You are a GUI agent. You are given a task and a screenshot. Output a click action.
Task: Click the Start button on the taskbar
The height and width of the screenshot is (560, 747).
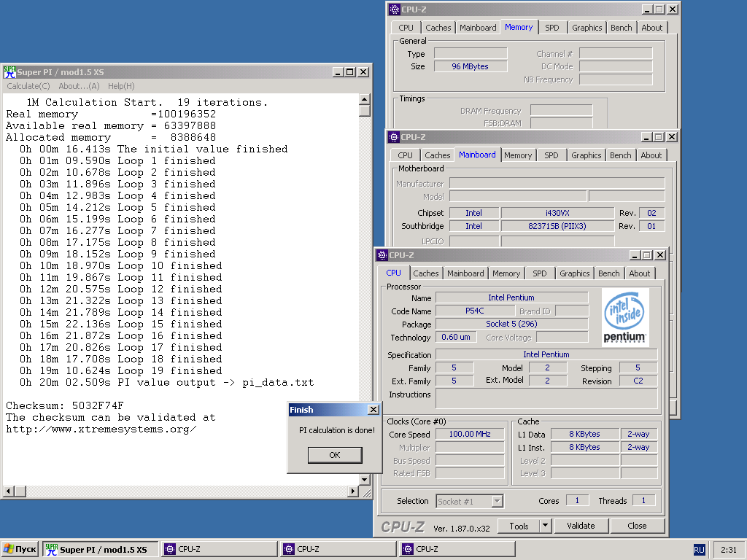point(20,549)
